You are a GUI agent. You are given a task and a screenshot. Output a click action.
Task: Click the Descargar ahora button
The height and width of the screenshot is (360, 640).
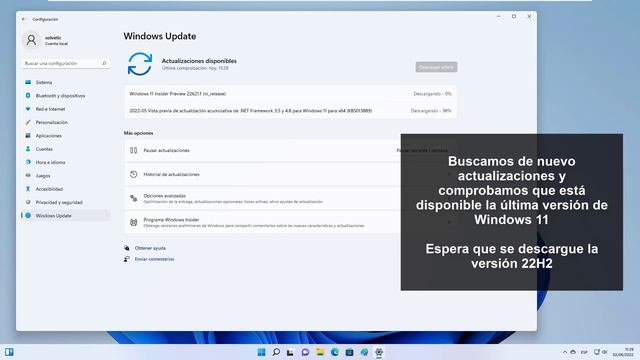436,67
